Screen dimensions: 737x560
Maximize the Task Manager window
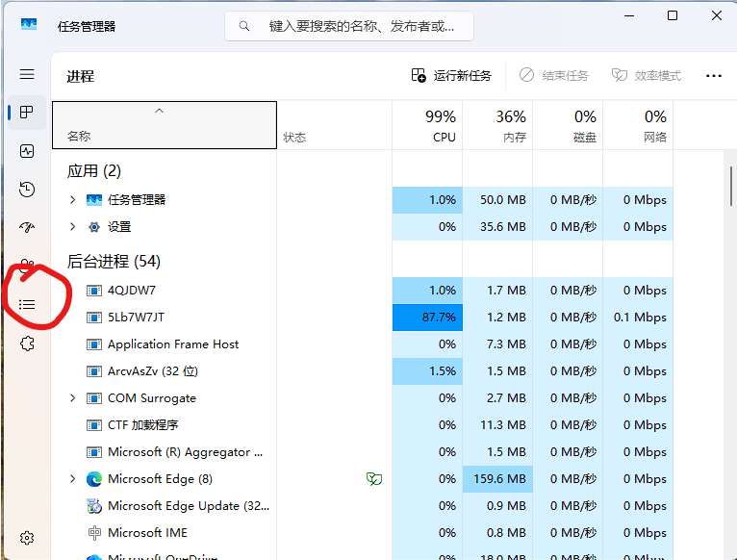(x=673, y=15)
